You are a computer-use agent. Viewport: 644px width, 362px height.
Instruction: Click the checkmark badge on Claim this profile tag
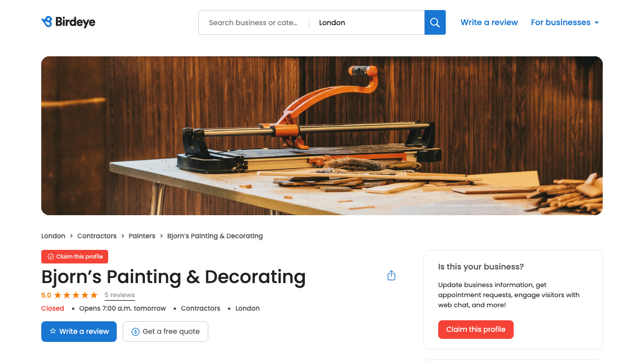(50, 256)
